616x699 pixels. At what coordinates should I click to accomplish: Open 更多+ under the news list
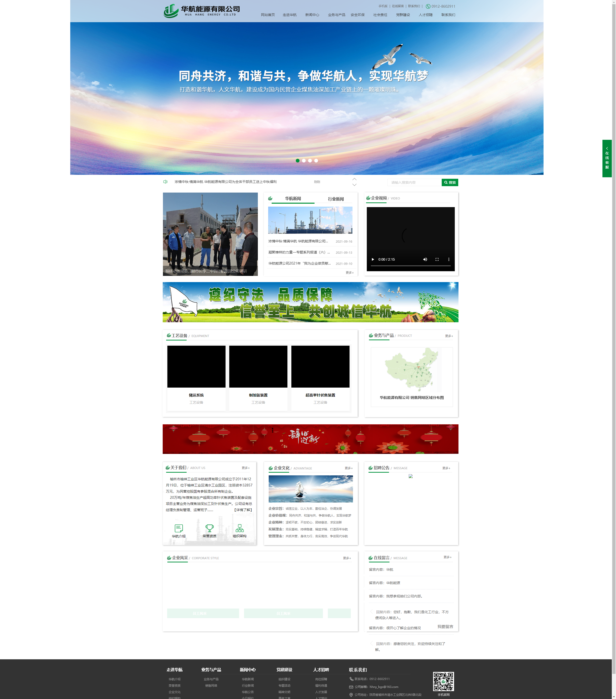349,272
